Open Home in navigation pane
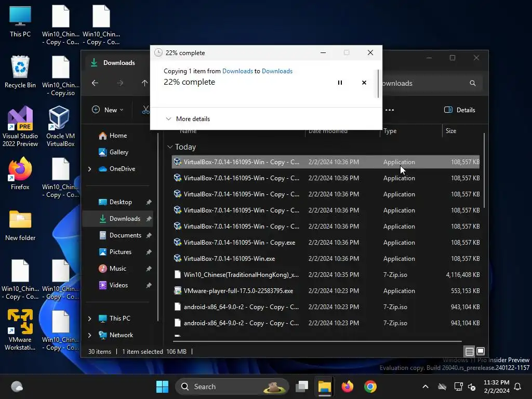The width and height of the screenshot is (532, 399). (118, 136)
